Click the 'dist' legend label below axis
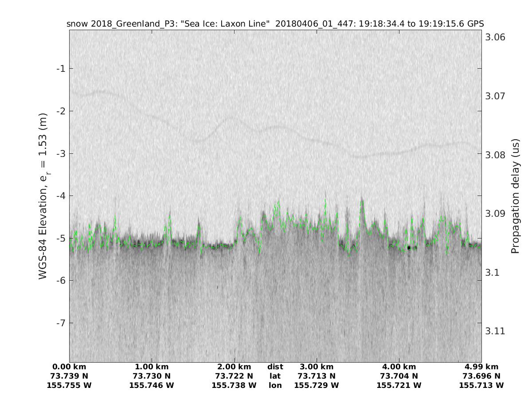532x399 pixels. pyautogui.click(x=275, y=367)
